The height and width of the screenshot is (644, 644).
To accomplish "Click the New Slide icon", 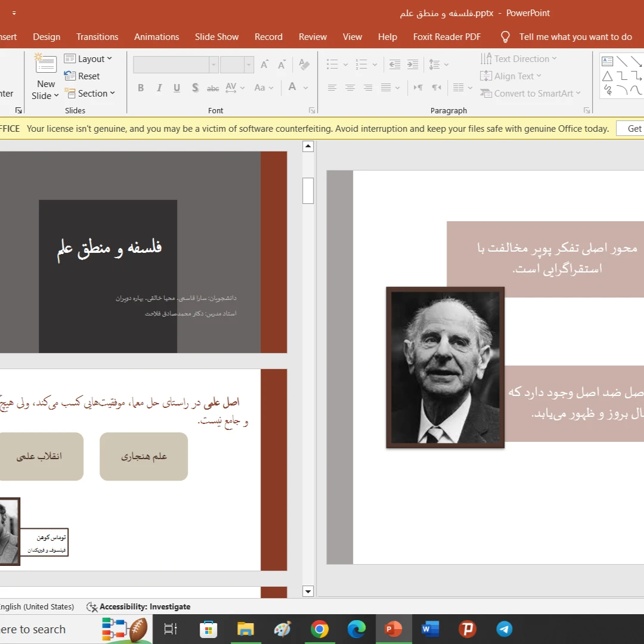I will click(x=45, y=66).
